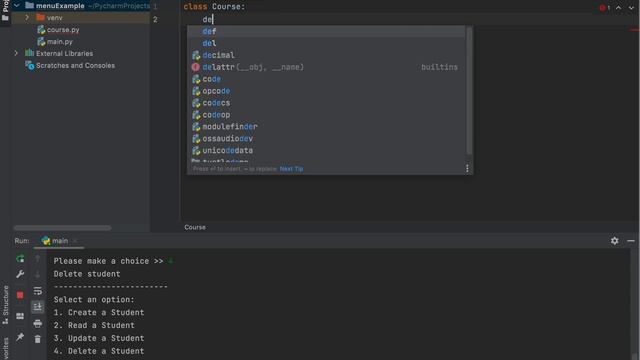This screenshot has height=360, width=640.
Task: Pin the Run tab
Action: tap(20, 337)
